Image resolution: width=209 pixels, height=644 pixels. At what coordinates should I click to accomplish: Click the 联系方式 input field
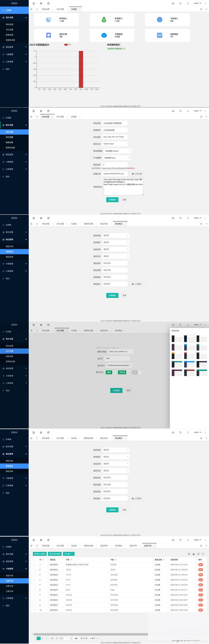pos(115,144)
